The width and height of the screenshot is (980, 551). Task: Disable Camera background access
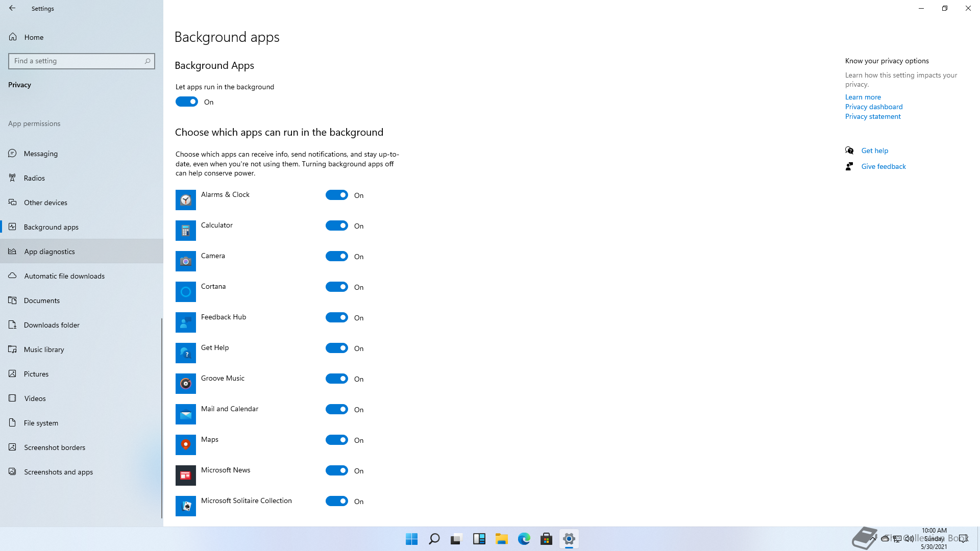pyautogui.click(x=337, y=256)
